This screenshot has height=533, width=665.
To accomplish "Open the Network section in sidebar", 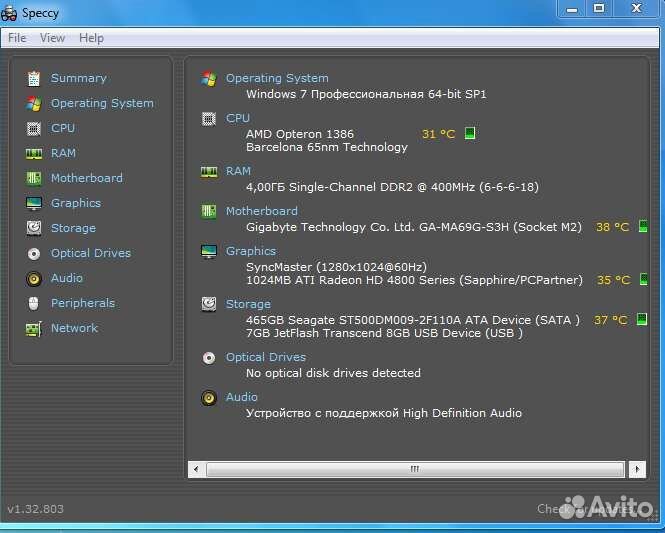I will pos(75,328).
